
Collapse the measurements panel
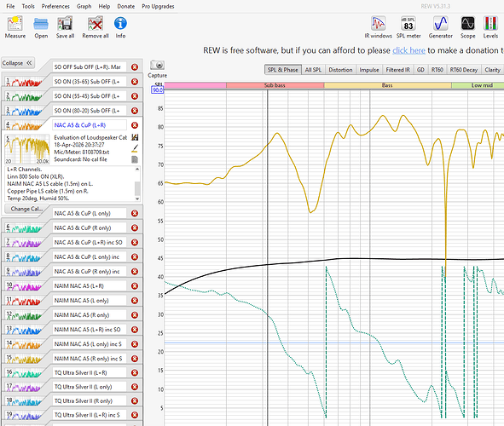[x=17, y=63]
